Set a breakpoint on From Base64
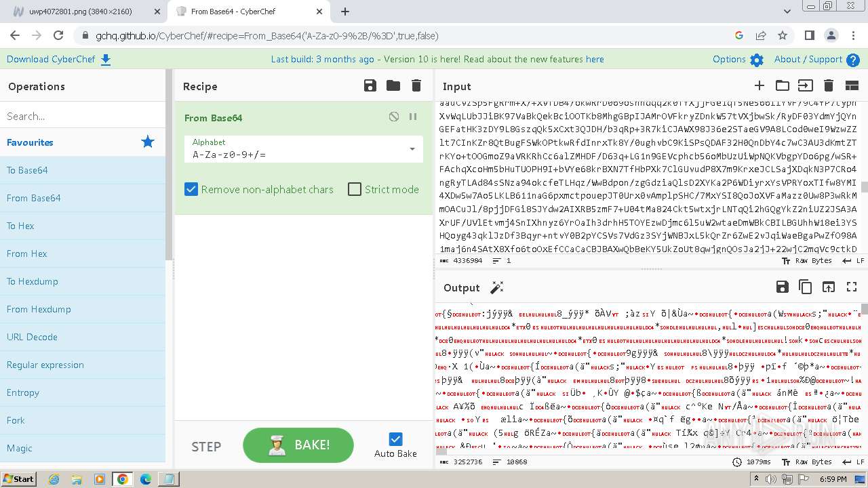Viewport: 868px width, 488px height. coord(413,117)
